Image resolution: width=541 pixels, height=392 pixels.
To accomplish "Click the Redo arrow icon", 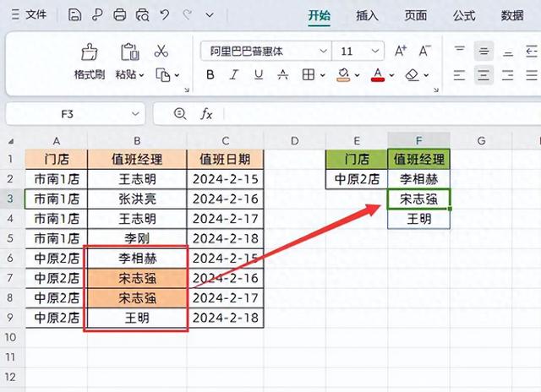I will (x=188, y=15).
